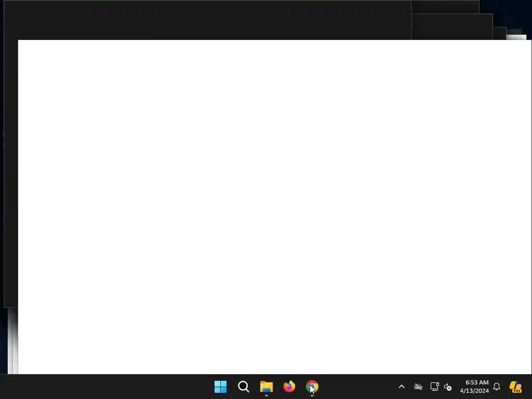Open Copilot preview icon in taskbar
This screenshot has width=532, height=399.
coord(515,387)
